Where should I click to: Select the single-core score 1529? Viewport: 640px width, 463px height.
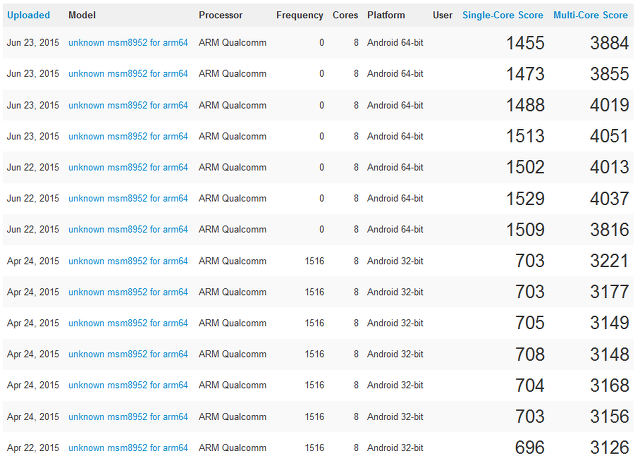tap(525, 199)
